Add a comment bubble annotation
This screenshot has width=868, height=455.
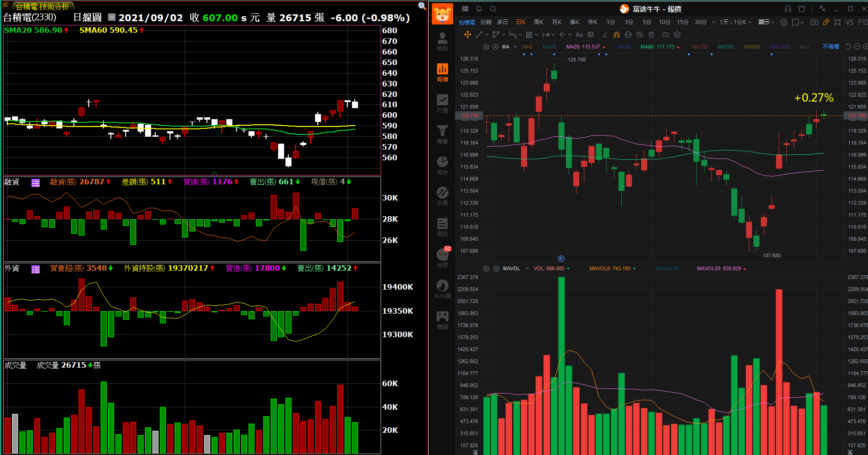click(591, 35)
